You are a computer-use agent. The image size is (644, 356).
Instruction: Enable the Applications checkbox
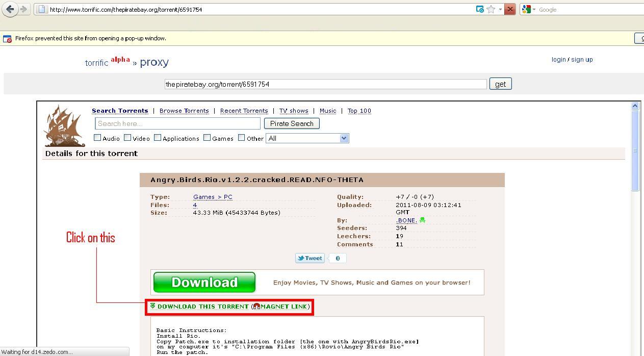tap(158, 138)
